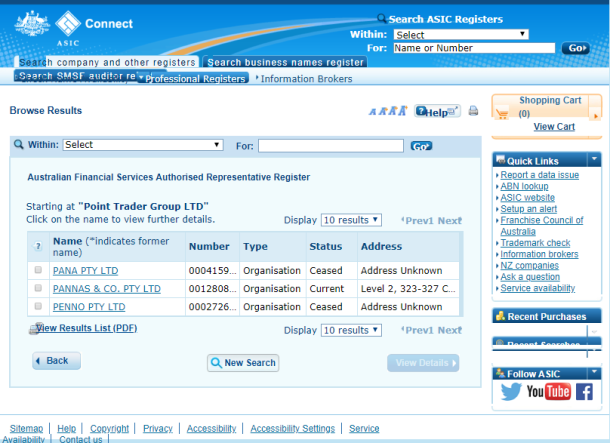610x443 pixels.
Task: Click the Number column header
Action: coord(209,247)
